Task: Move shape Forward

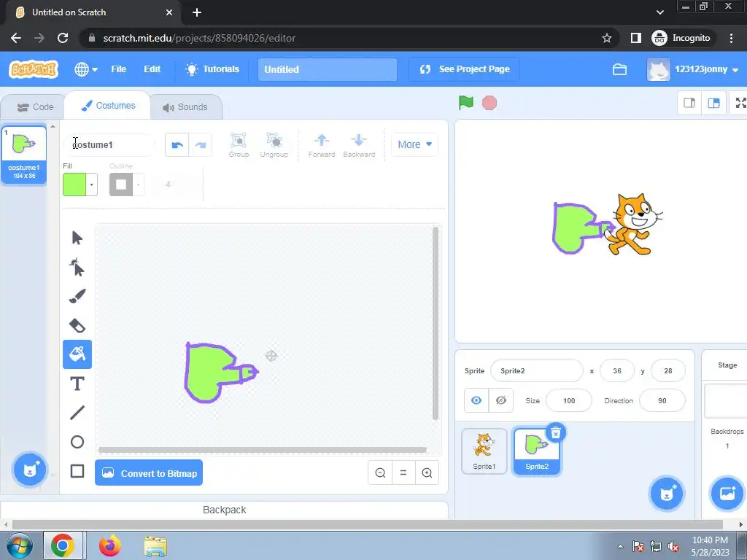Action: [x=322, y=145]
